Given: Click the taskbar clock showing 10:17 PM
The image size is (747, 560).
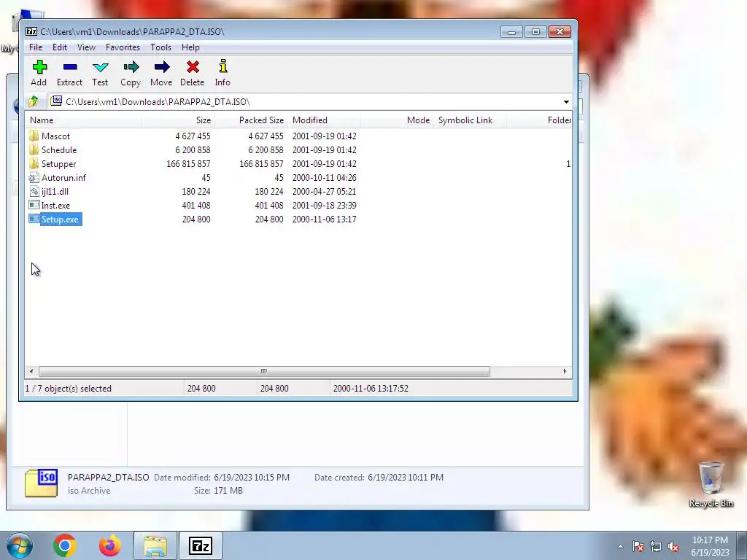Looking at the screenshot, I should pos(710,546).
